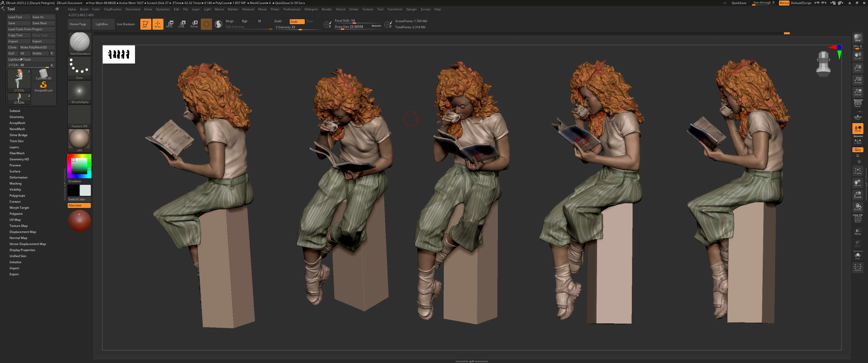Click the BPR render button

pyautogui.click(x=857, y=38)
